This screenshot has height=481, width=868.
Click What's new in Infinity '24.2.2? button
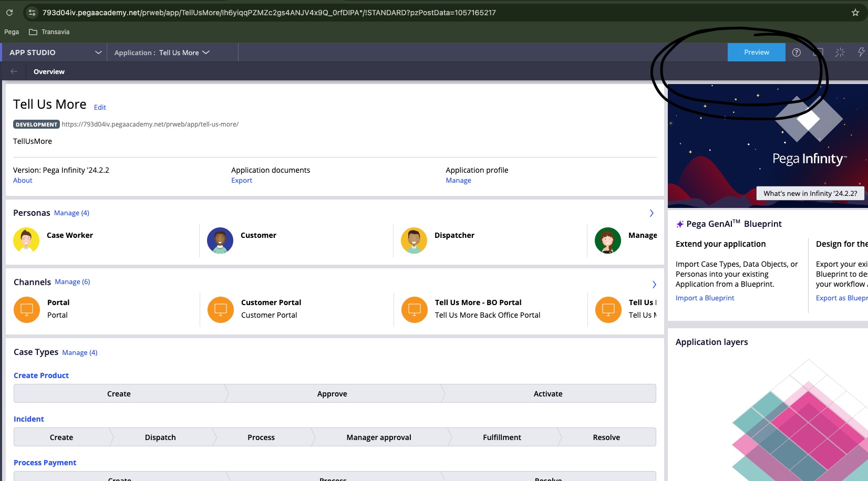tap(810, 193)
